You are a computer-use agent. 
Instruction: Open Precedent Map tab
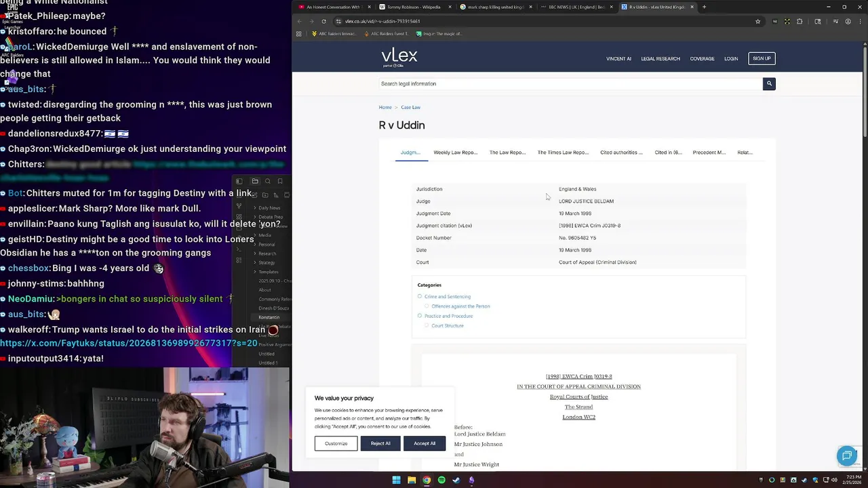709,152
